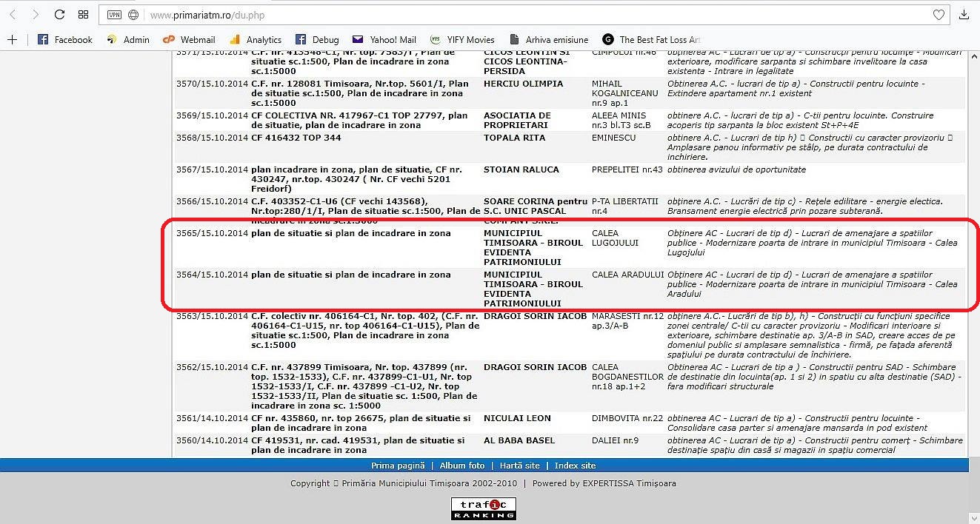980x524 pixels.
Task: Select request number 3561/14.10.2014
Action: click(212, 418)
